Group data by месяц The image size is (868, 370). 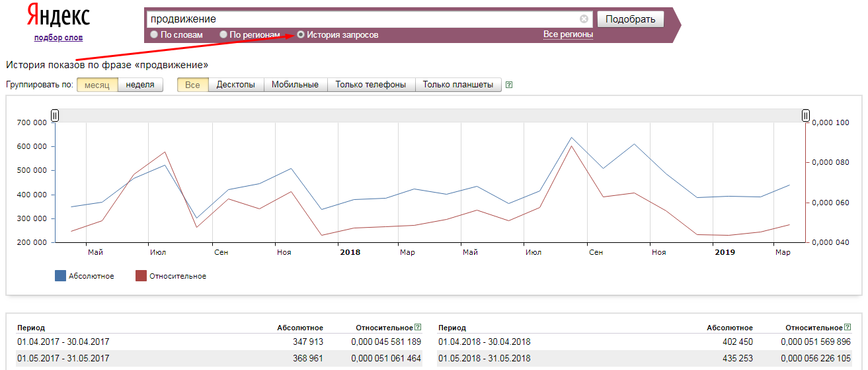click(97, 85)
